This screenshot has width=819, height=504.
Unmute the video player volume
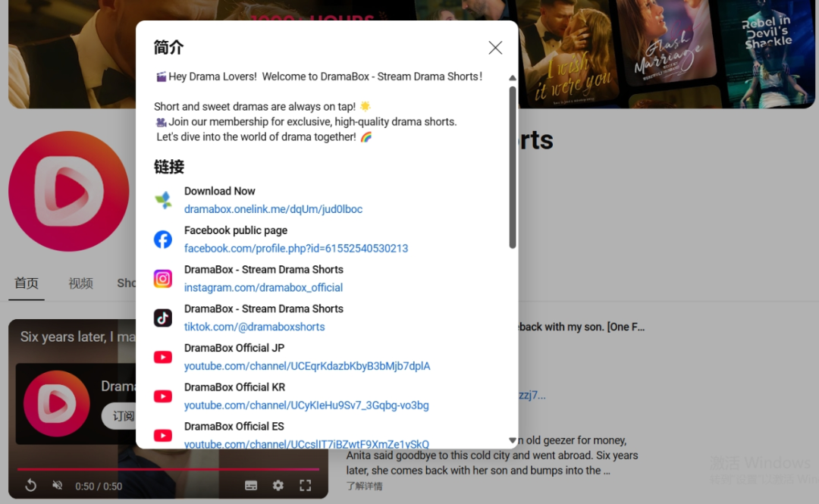pyautogui.click(x=58, y=485)
